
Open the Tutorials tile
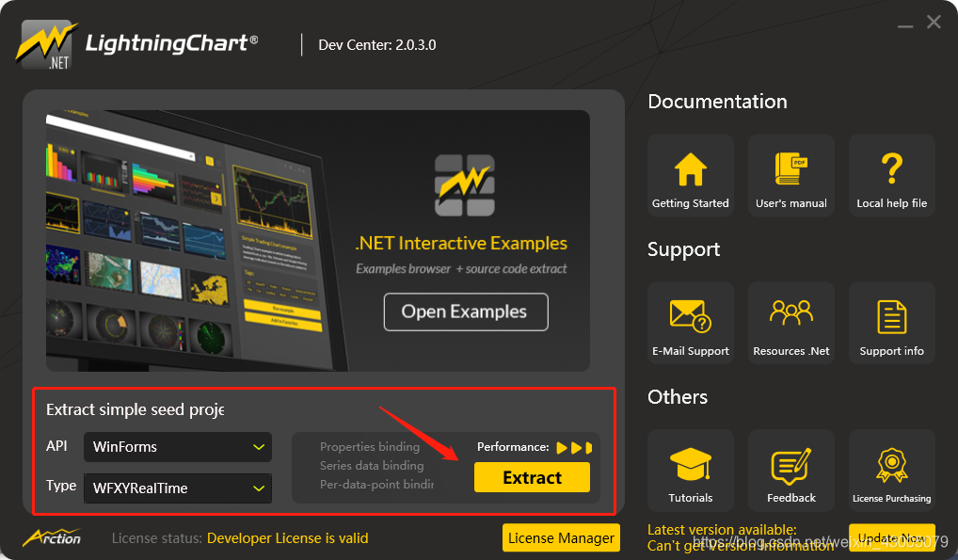point(691,471)
